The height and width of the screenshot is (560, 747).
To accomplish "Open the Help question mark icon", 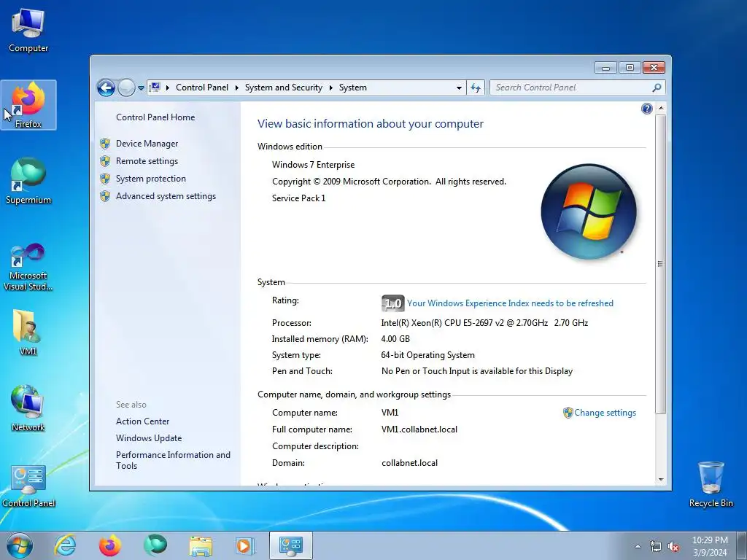I will [646, 109].
